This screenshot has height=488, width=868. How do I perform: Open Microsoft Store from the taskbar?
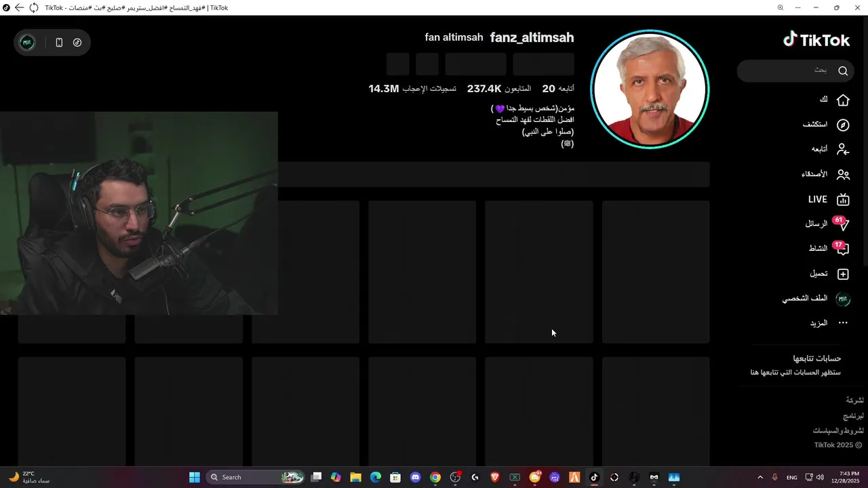coord(395,477)
